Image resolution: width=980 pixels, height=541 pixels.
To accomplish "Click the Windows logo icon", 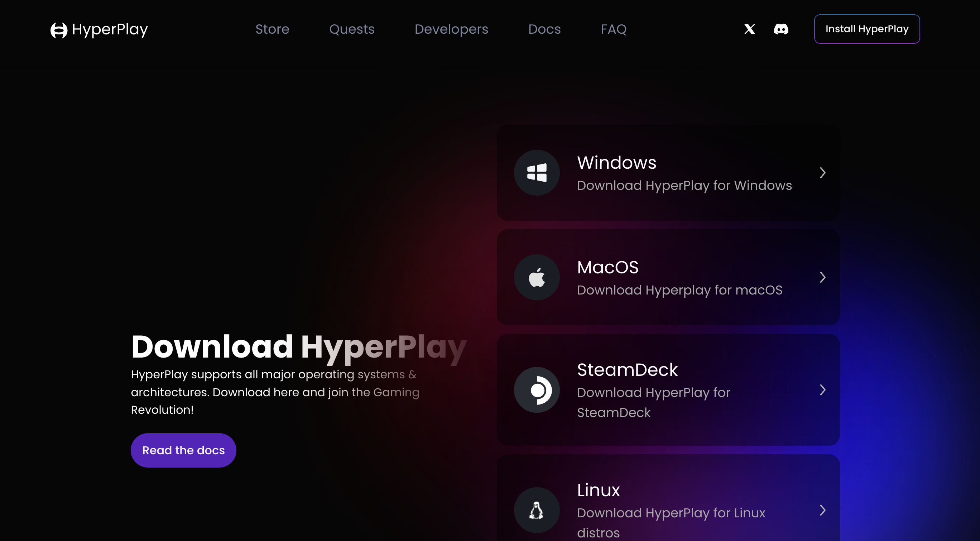I will point(537,173).
